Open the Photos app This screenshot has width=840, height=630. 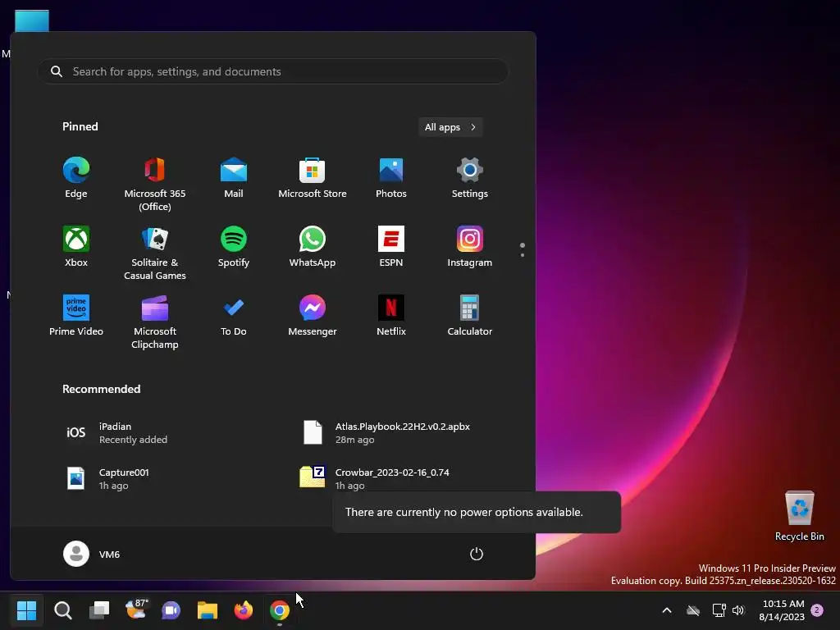click(x=391, y=178)
